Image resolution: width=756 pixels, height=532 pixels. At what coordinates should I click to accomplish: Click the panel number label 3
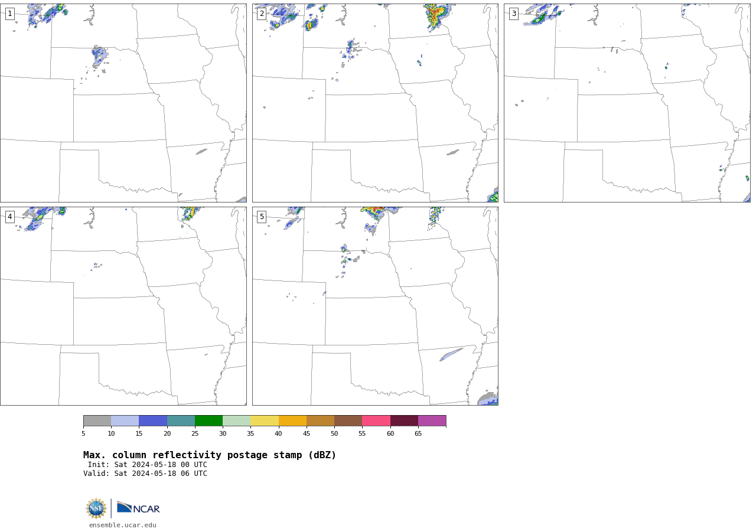coord(513,14)
